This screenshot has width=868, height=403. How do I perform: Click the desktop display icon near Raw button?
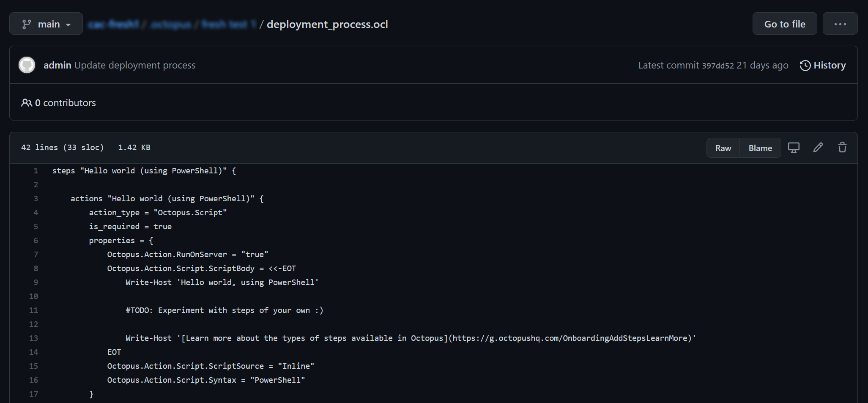tap(794, 147)
